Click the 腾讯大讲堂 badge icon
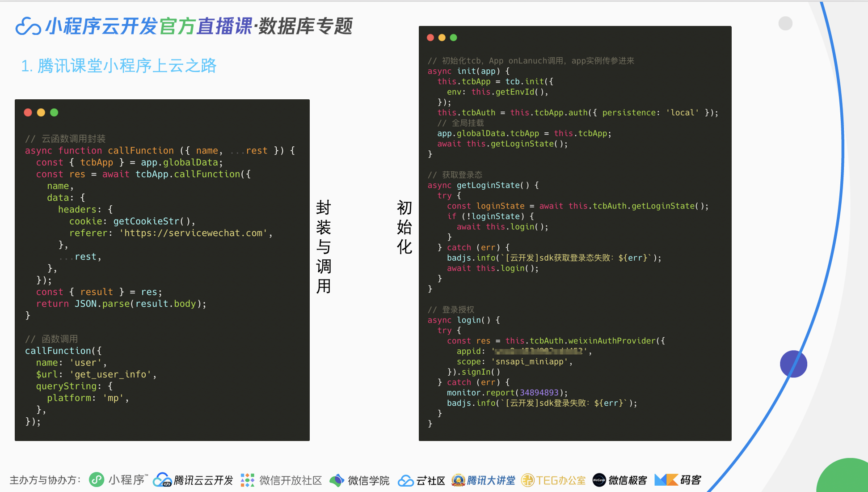The height and width of the screenshot is (492, 868). coord(458,480)
